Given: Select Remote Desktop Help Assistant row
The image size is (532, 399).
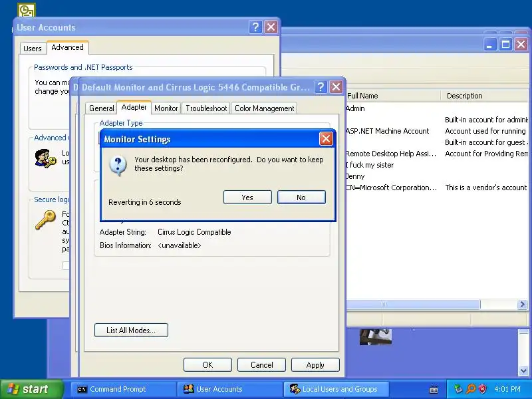Looking at the screenshot, I should pyautogui.click(x=438, y=154).
